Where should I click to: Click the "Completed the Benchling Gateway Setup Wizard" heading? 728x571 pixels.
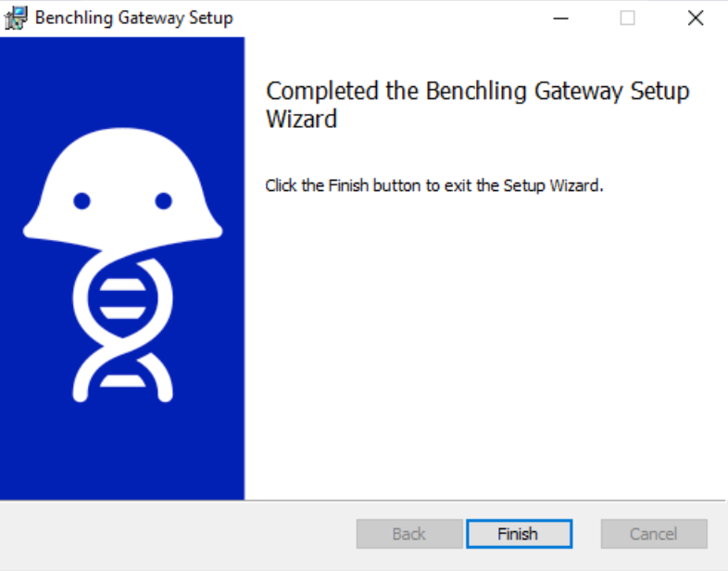pyautogui.click(x=477, y=92)
